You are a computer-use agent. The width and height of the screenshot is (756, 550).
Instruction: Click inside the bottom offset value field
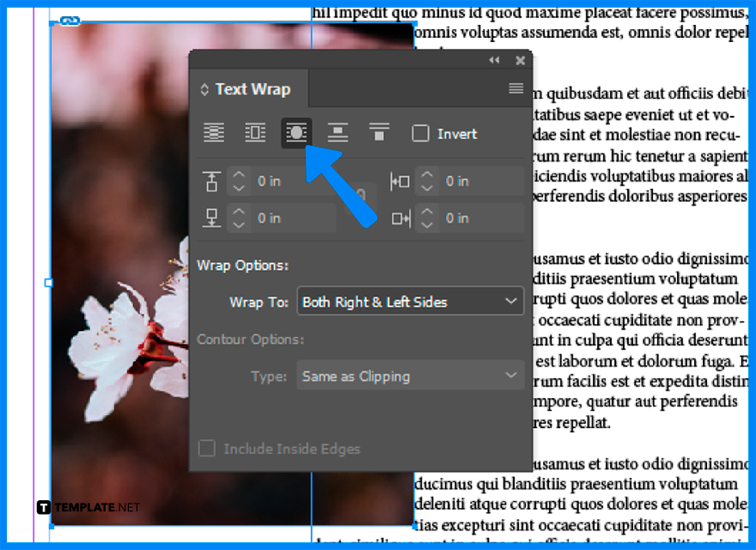[283, 217]
